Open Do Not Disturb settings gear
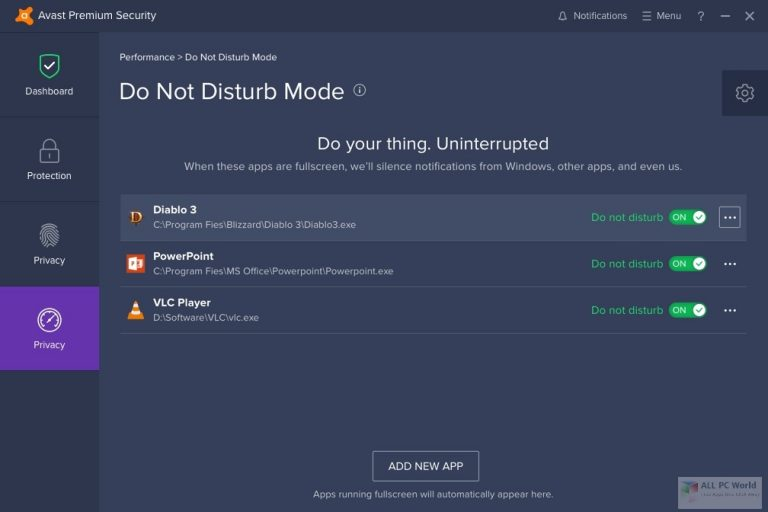Screen dimensions: 768x512 [744, 93]
